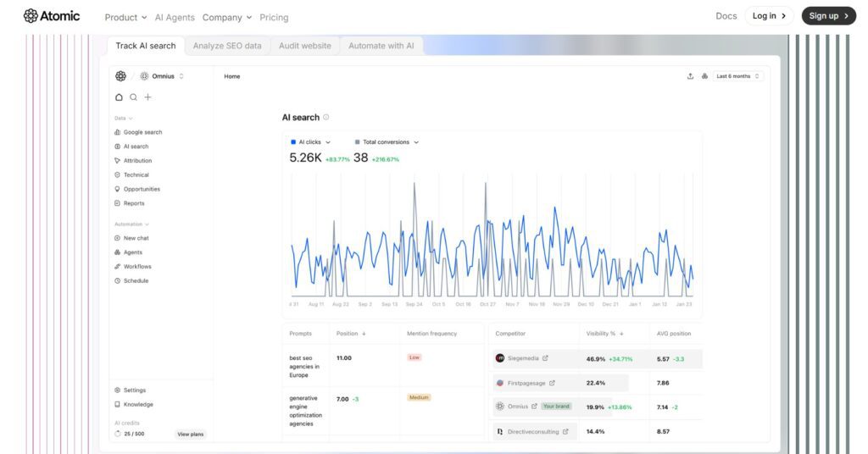This screenshot has height=454, width=868.
Task: Switch to Analyze SEO data tab
Action: pyautogui.click(x=227, y=46)
